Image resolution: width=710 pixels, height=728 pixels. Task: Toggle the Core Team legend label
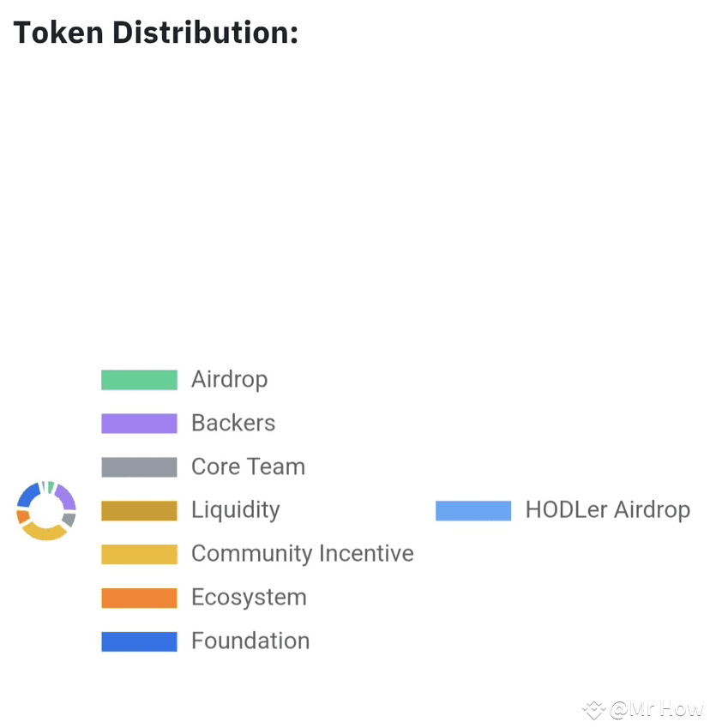coord(248,466)
